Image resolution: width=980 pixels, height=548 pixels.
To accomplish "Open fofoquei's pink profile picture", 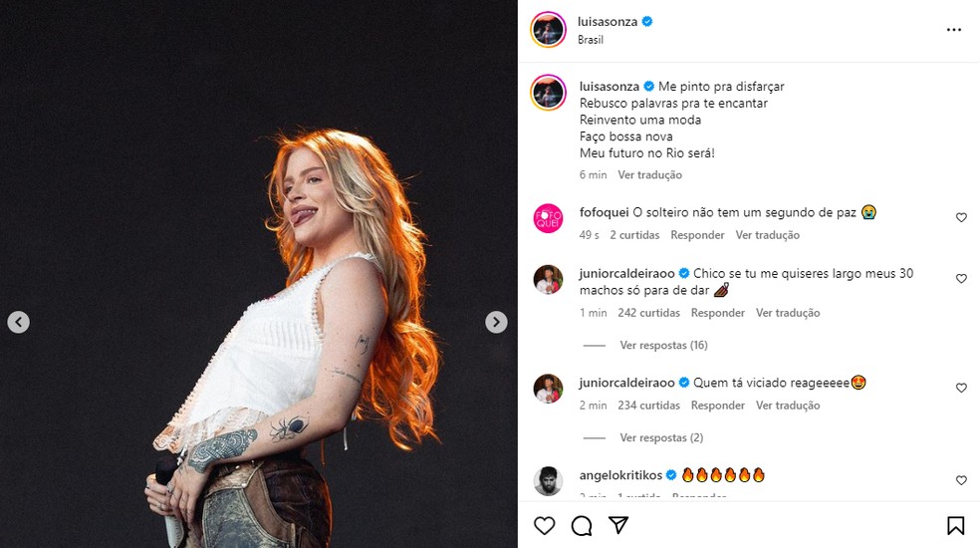I will (x=549, y=218).
